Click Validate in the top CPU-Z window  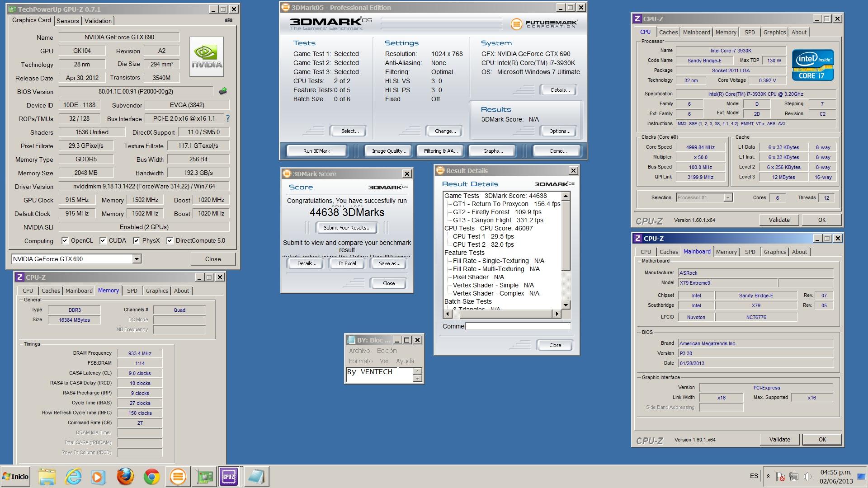(779, 220)
